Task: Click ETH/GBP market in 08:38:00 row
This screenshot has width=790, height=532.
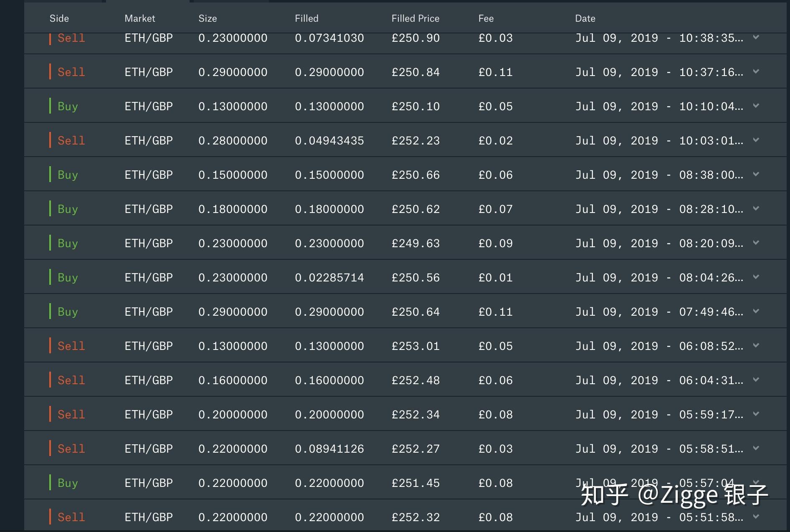Action: click(x=149, y=175)
